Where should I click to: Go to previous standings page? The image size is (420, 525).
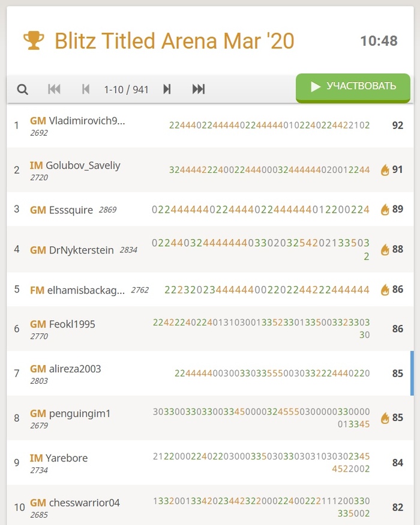click(86, 90)
